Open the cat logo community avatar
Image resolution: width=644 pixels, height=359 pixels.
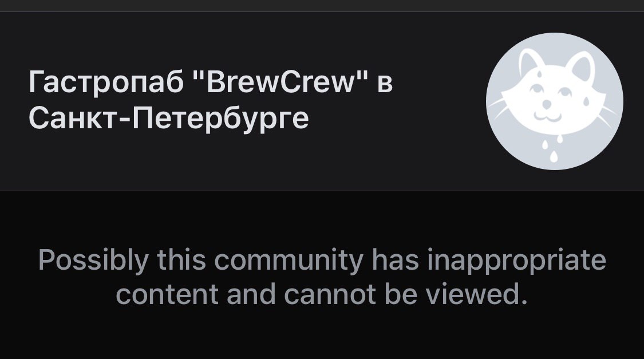pyautogui.click(x=555, y=101)
